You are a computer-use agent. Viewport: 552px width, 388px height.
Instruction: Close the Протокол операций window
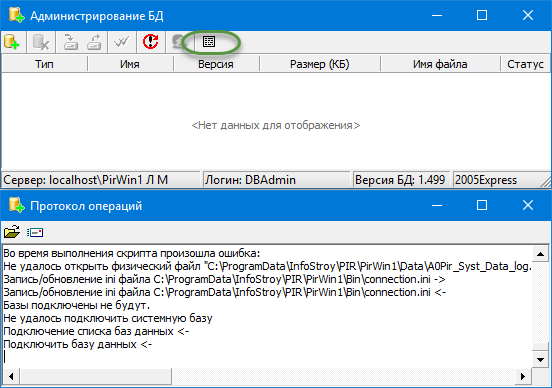(x=528, y=205)
